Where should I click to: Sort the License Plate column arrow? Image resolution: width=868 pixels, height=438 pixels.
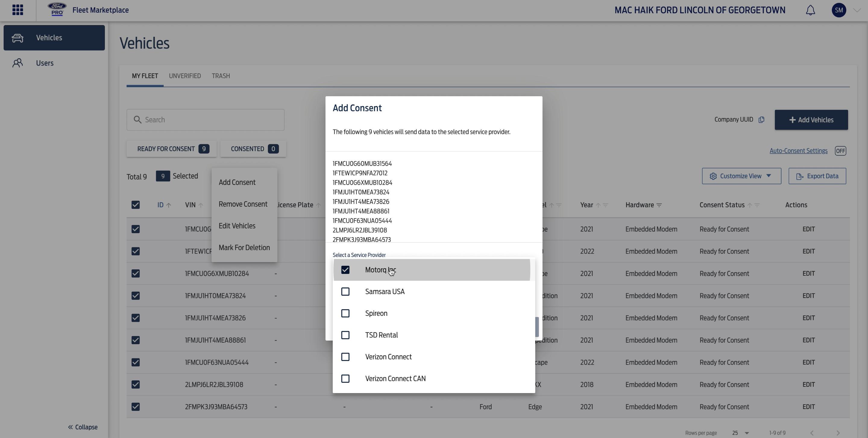point(318,205)
